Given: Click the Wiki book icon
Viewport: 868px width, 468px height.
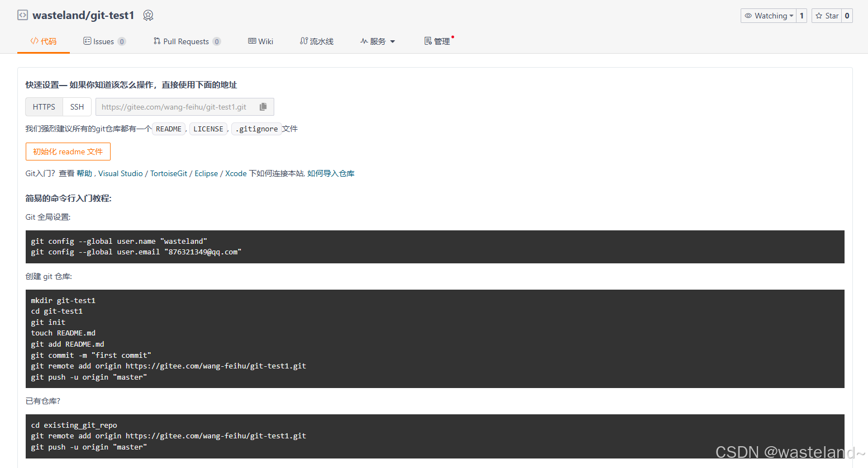Looking at the screenshot, I should (x=252, y=41).
